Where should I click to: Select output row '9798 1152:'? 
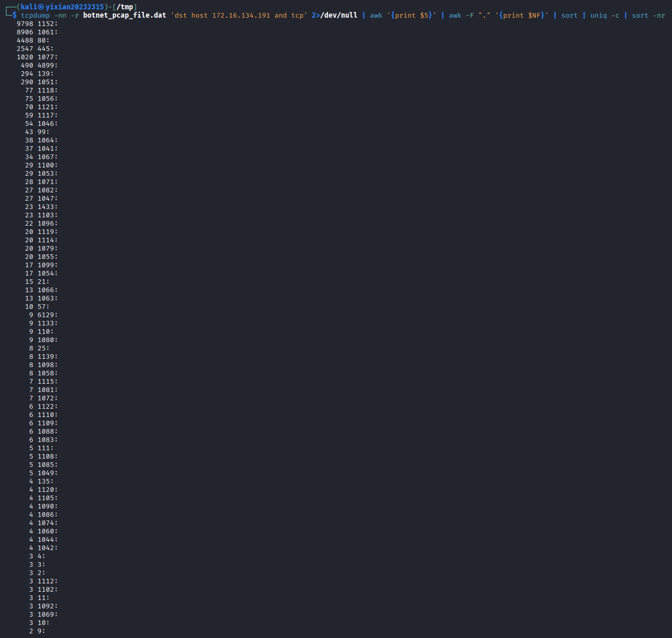[37, 24]
